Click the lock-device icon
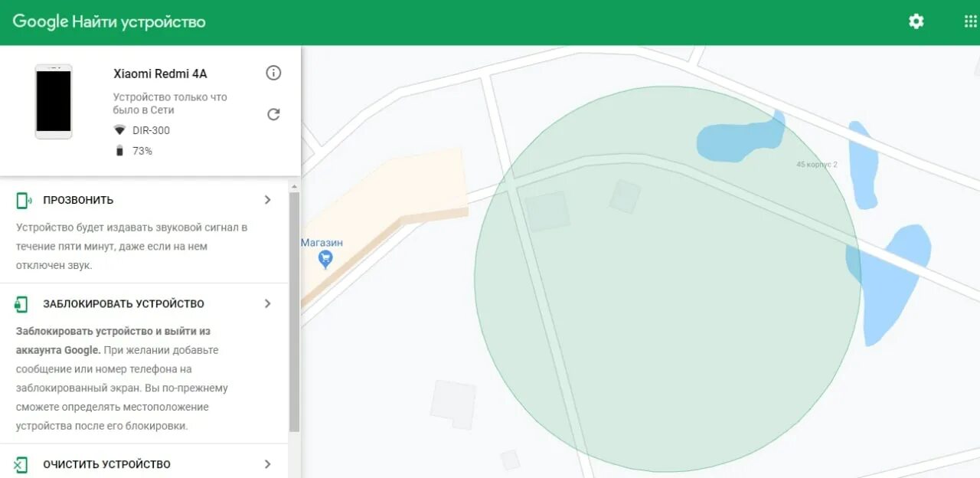 click(x=21, y=304)
